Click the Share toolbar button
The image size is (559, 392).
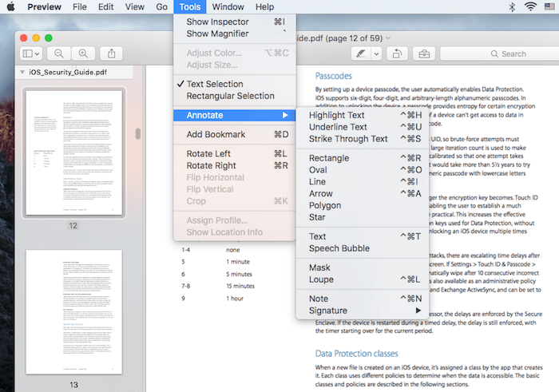pos(111,53)
